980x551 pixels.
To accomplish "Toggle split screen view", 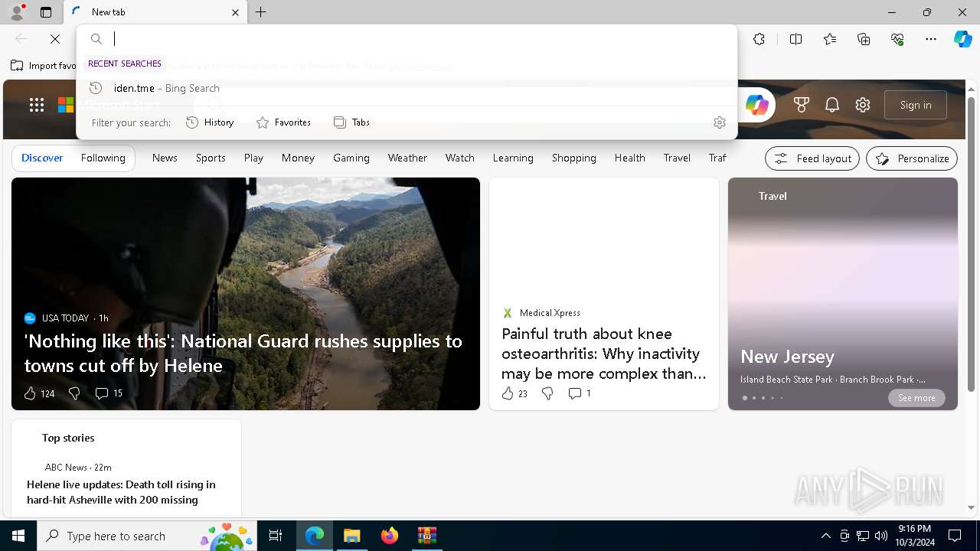I will coord(795,39).
